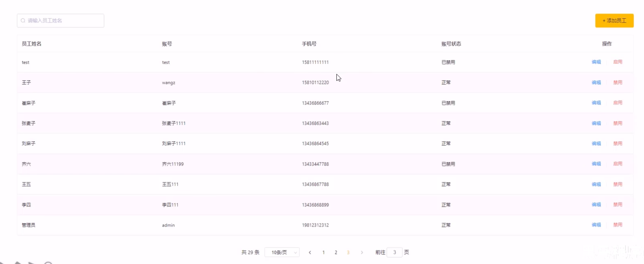The width and height of the screenshot is (644, 264).
Task: Open the 10条/页 page size dropdown
Action: coord(282,252)
